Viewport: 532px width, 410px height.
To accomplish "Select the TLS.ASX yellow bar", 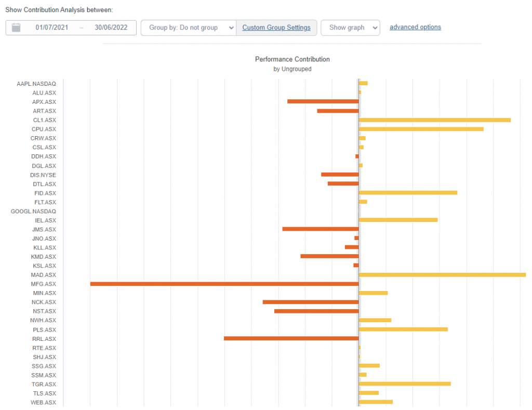I will click(x=369, y=393).
